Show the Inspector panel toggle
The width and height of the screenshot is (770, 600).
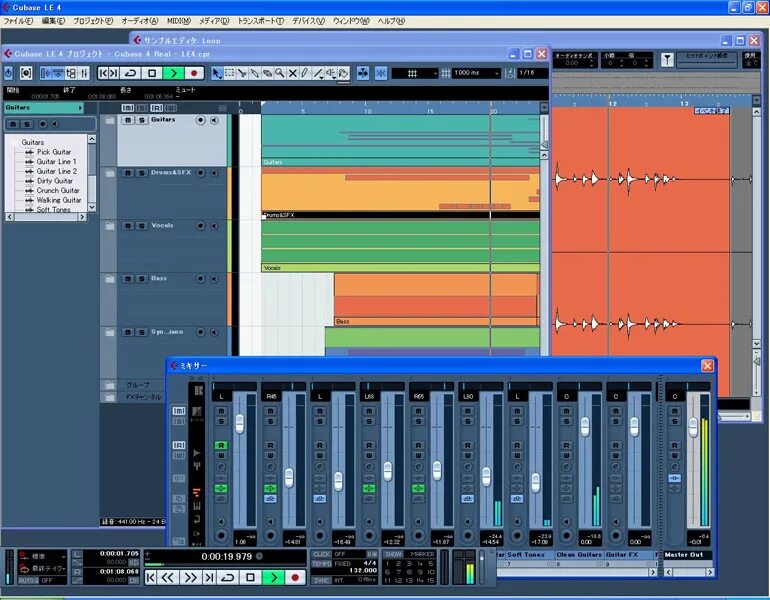[x=46, y=73]
